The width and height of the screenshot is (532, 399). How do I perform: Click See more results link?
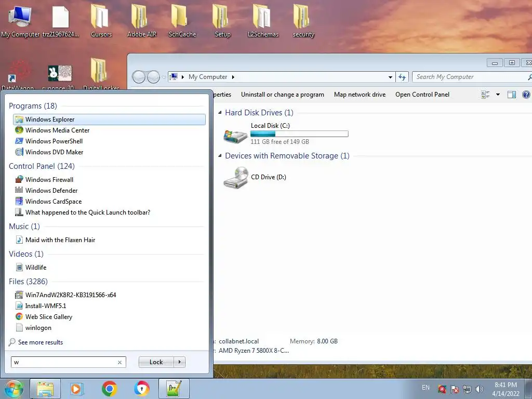[x=41, y=342]
